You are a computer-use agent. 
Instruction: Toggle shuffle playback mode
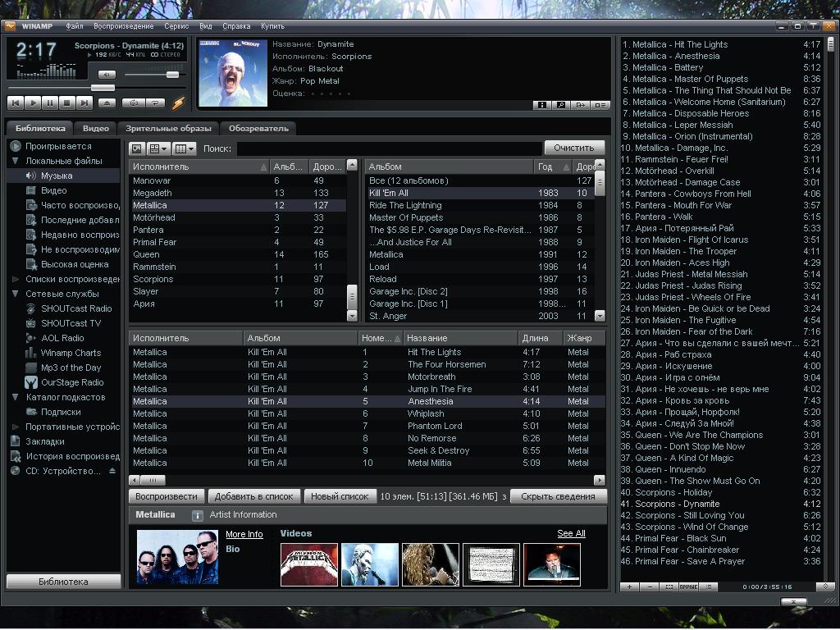pyautogui.click(x=132, y=103)
